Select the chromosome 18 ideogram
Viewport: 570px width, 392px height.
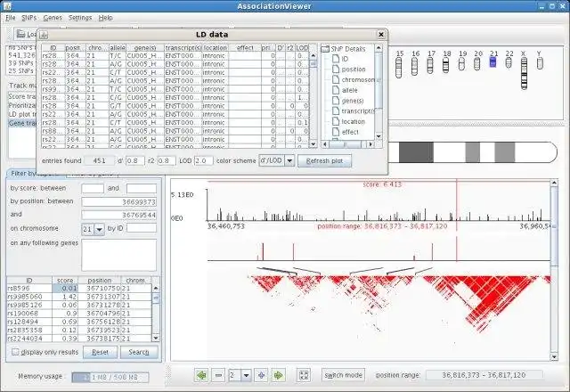[x=445, y=65]
